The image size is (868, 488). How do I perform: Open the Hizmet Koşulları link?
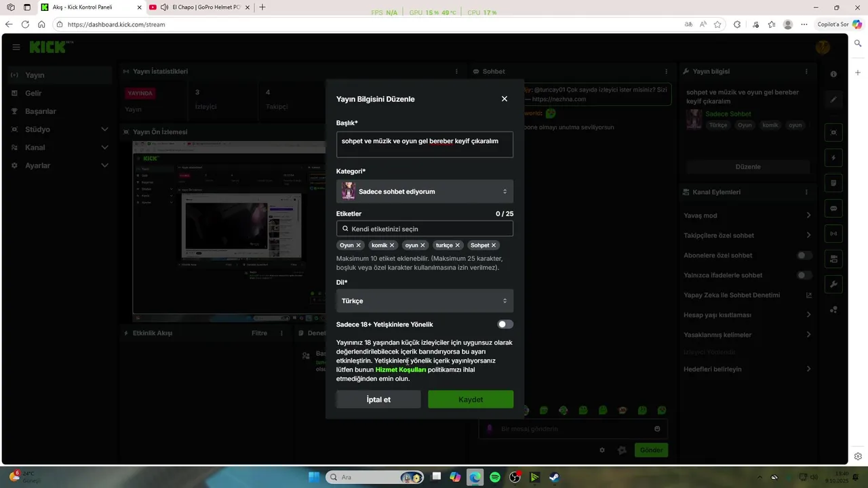(x=401, y=370)
